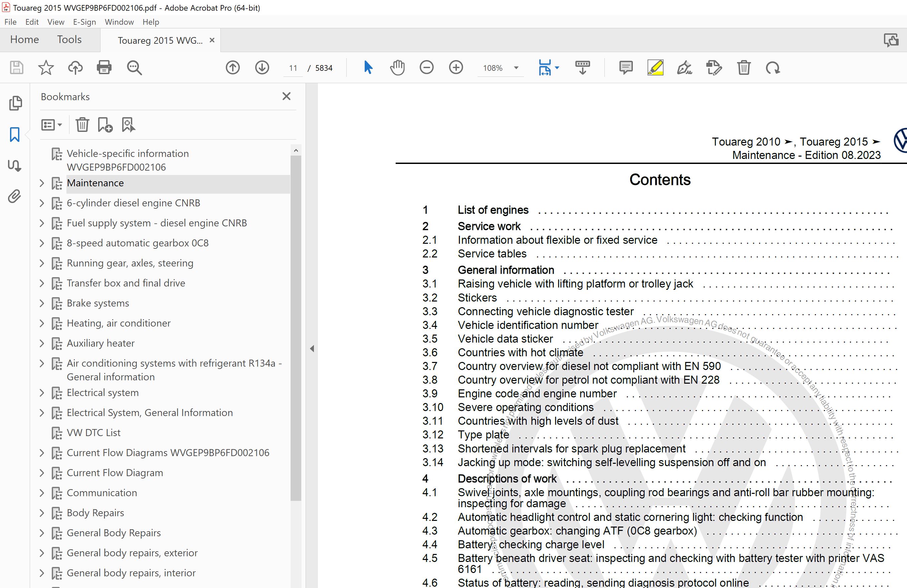This screenshot has width=907, height=588.
Task: Delete selected bookmark with trash icon
Action: tap(82, 125)
